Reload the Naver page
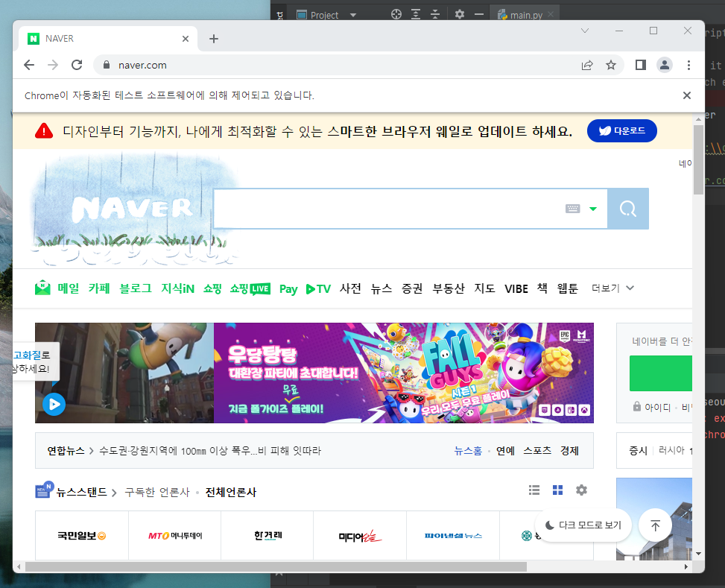 (x=77, y=66)
